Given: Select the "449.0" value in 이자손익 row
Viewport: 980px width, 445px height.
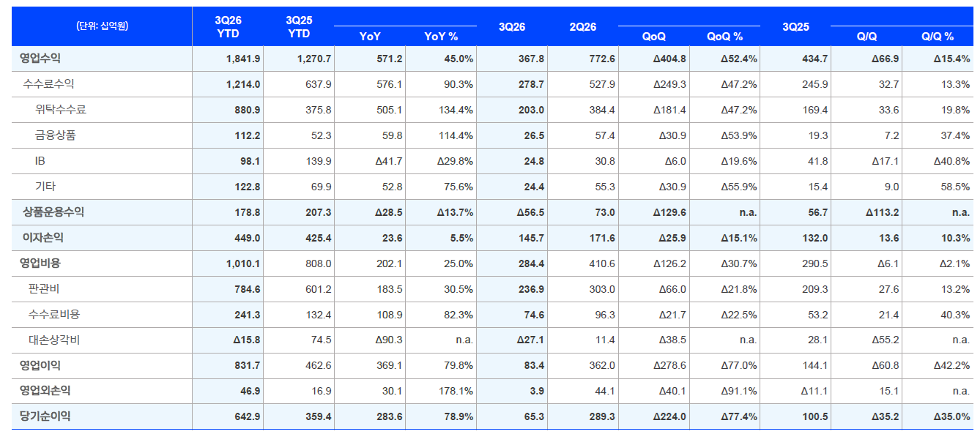Looking at the screenshot, I should point(248,238).
